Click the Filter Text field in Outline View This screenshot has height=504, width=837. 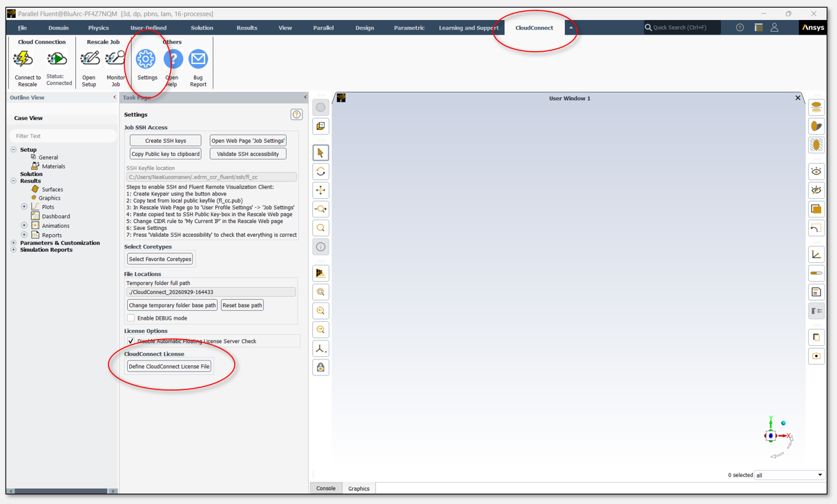click(63, 136)
